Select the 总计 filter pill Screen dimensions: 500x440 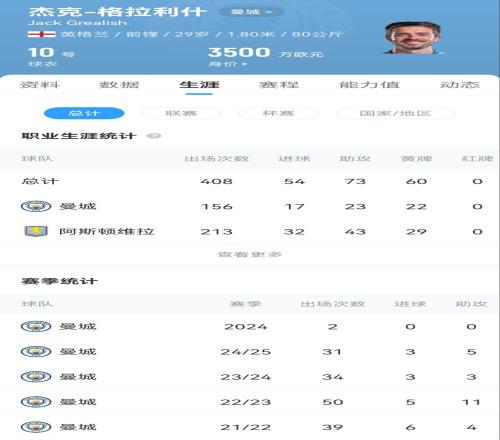click(84, 113)
